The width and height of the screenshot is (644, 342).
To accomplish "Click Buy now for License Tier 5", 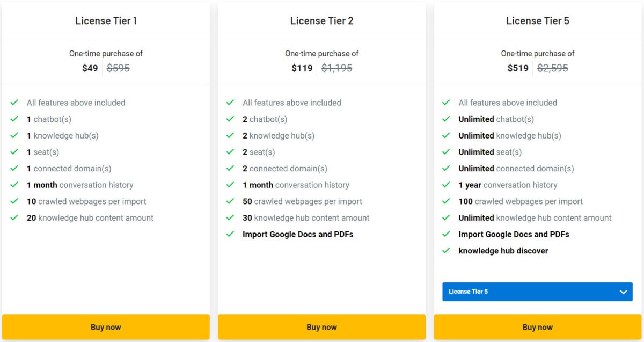I will (x=537, y=327).
